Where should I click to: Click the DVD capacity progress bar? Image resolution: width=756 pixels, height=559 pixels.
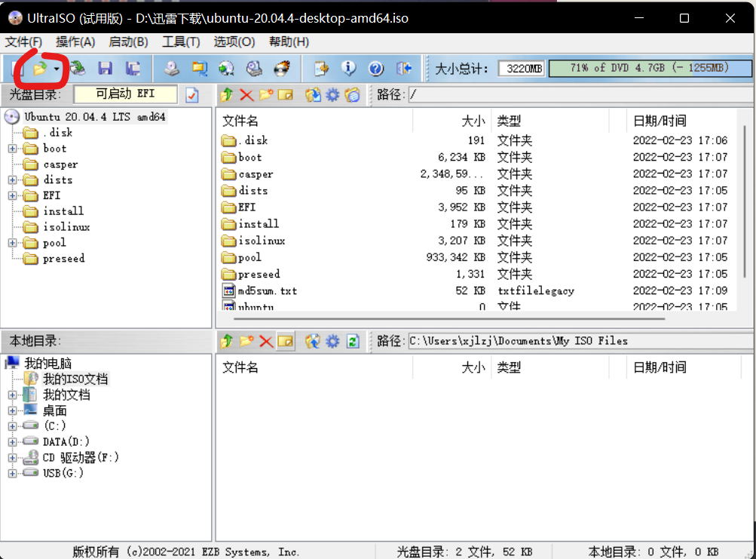(x=650, y=68)
